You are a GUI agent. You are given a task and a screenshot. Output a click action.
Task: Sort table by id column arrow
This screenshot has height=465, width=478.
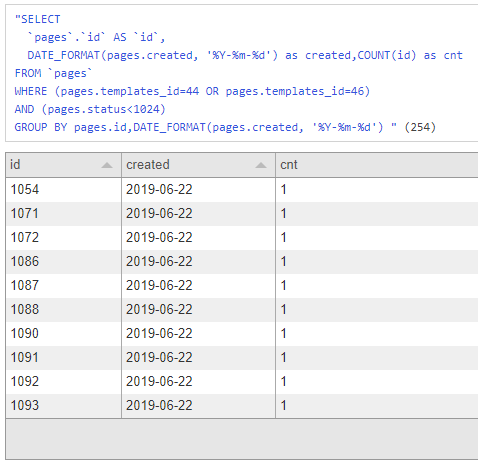tap(107, 165)
